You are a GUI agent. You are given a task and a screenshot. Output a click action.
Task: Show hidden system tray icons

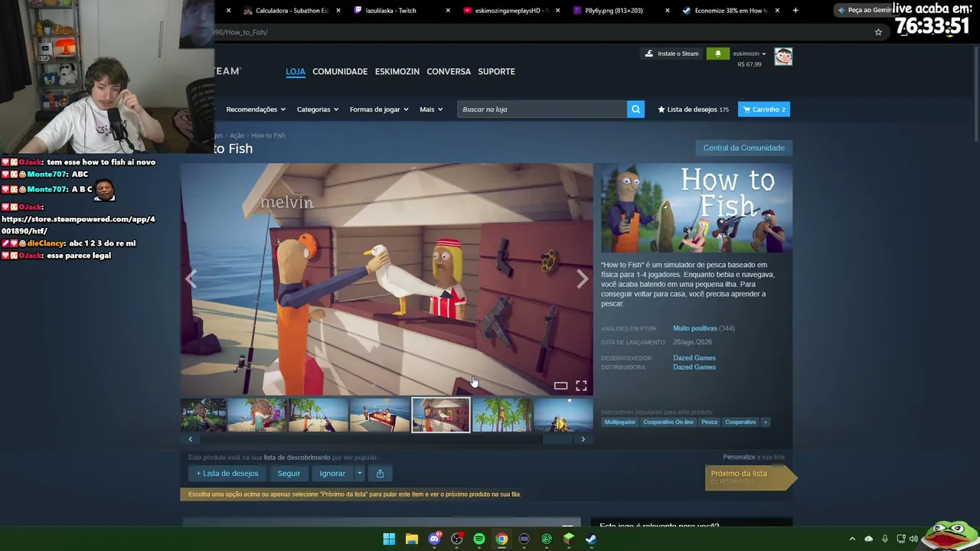tap(852, 539)
